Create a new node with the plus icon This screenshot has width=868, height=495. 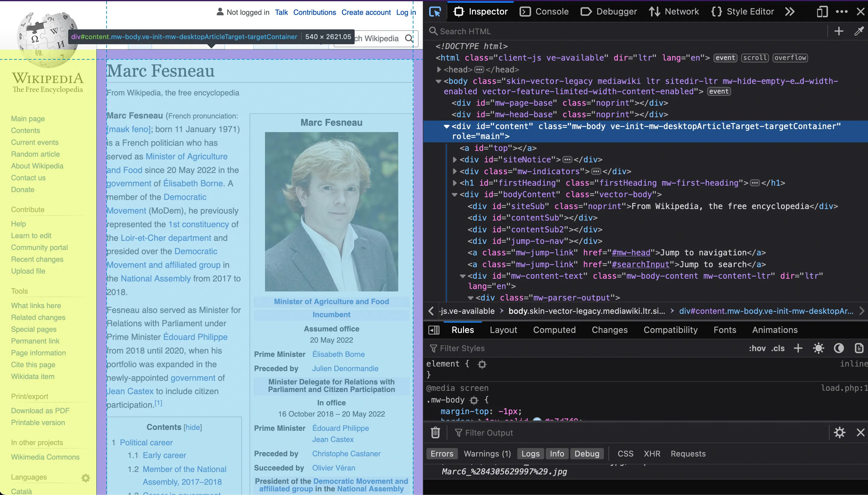click(x=839, y=31)
